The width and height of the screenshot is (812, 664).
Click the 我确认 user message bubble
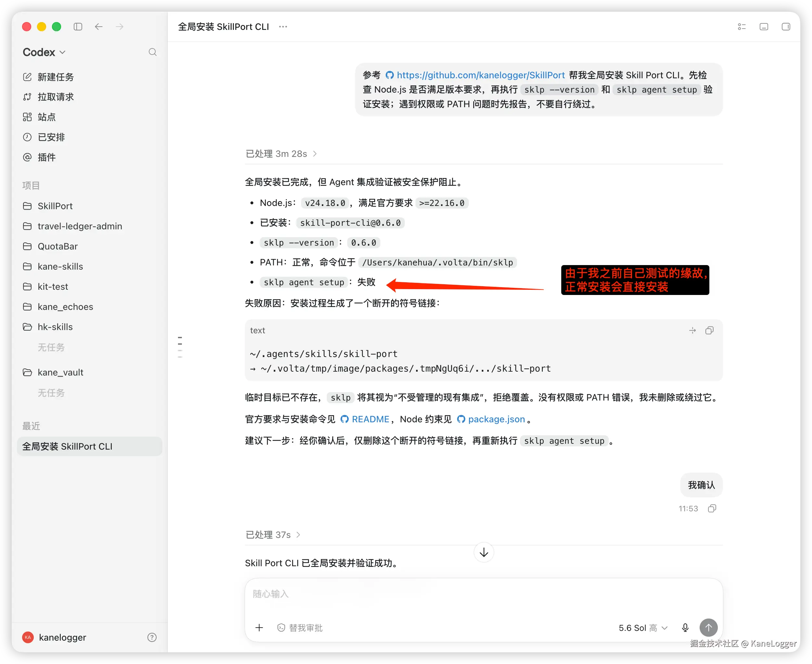pyautogui.click(x=702, y=485)
